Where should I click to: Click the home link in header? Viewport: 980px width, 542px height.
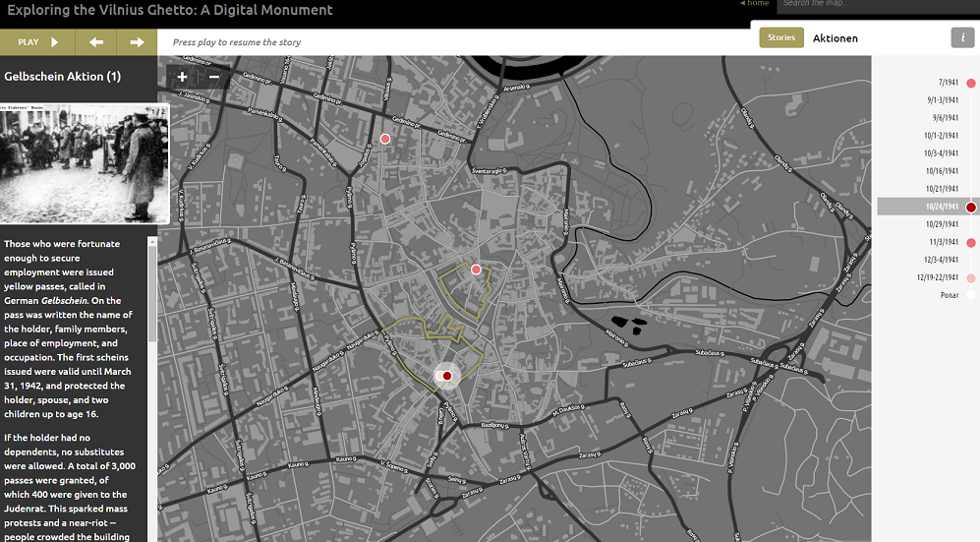tap(755, 4)
